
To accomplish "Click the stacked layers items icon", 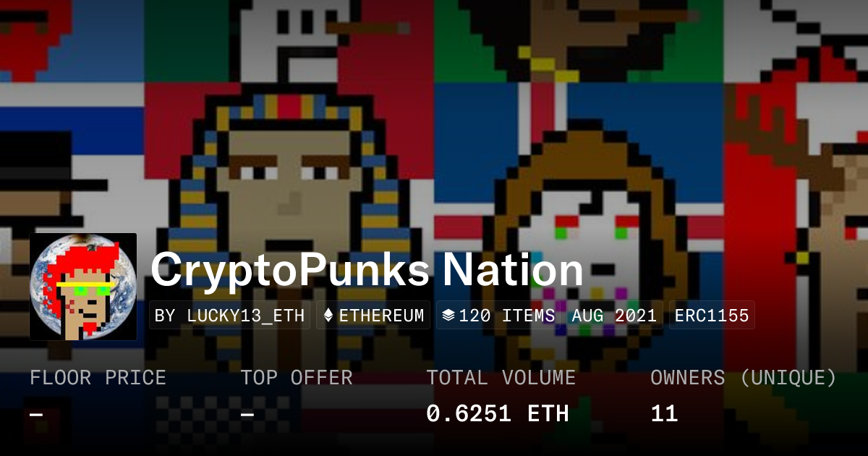I will point(448,316).
